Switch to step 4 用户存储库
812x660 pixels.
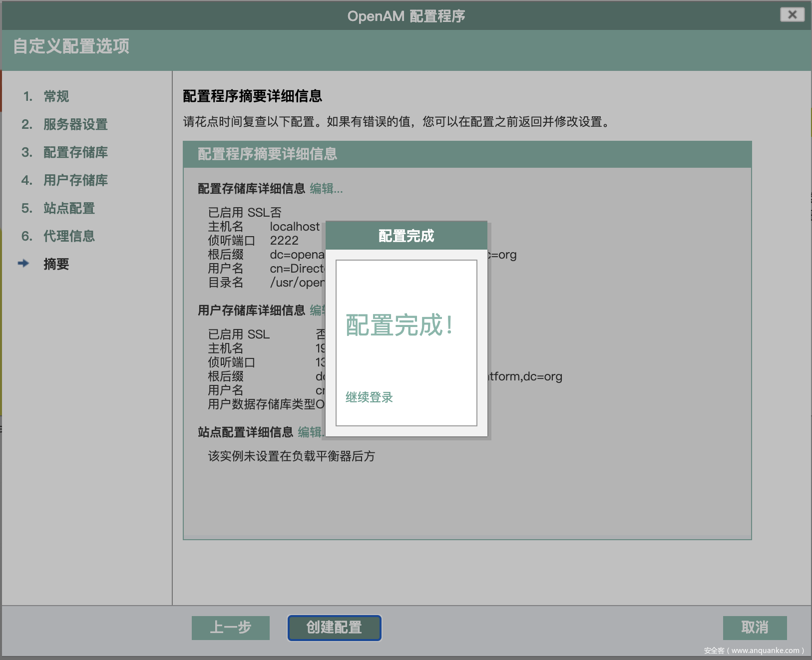75,180
